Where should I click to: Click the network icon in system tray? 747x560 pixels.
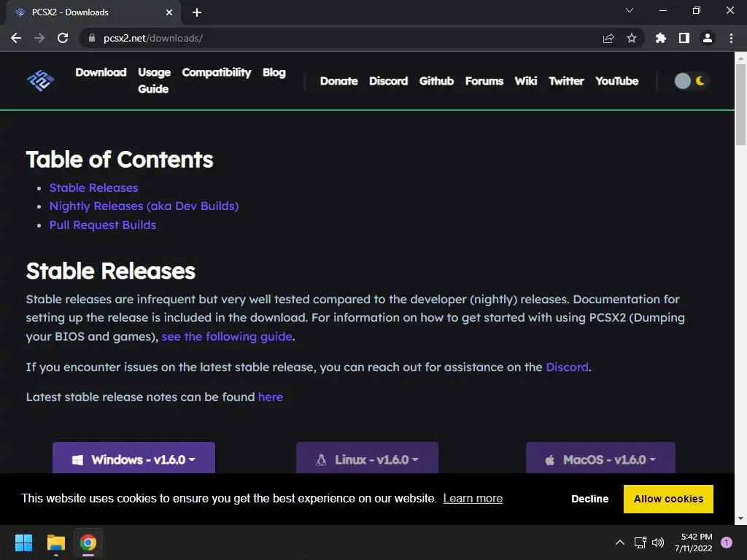pos(640,542)
